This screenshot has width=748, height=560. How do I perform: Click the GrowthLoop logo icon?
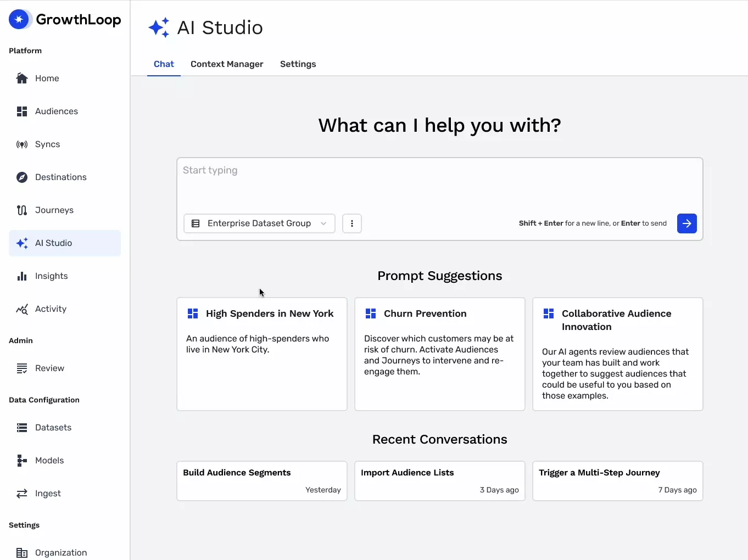click(19, 20)
